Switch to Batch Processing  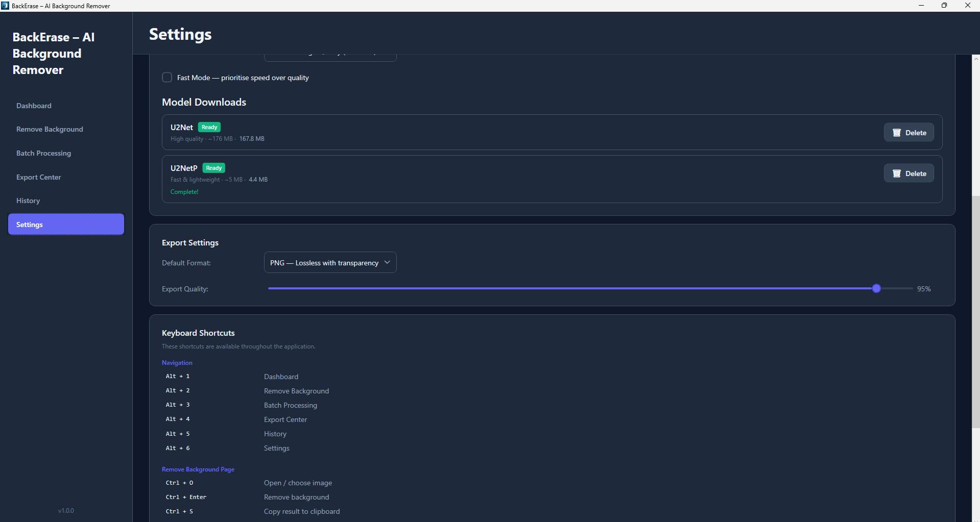click(66, 153)
